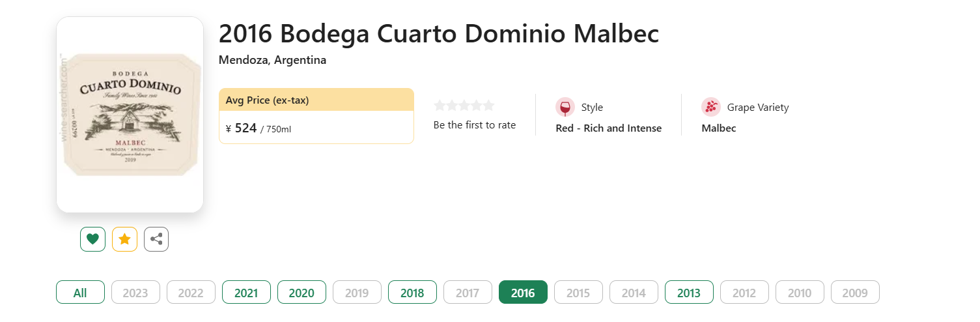The width and height of the screenshot is (980, 322).
Task: Open the Red - Rich and Intense style link
Action: point(609,128)
